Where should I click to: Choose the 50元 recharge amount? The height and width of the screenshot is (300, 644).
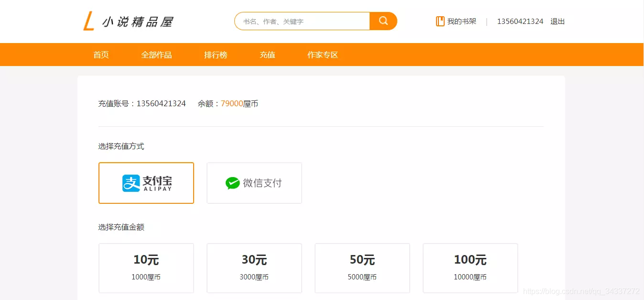pos(362,267)
